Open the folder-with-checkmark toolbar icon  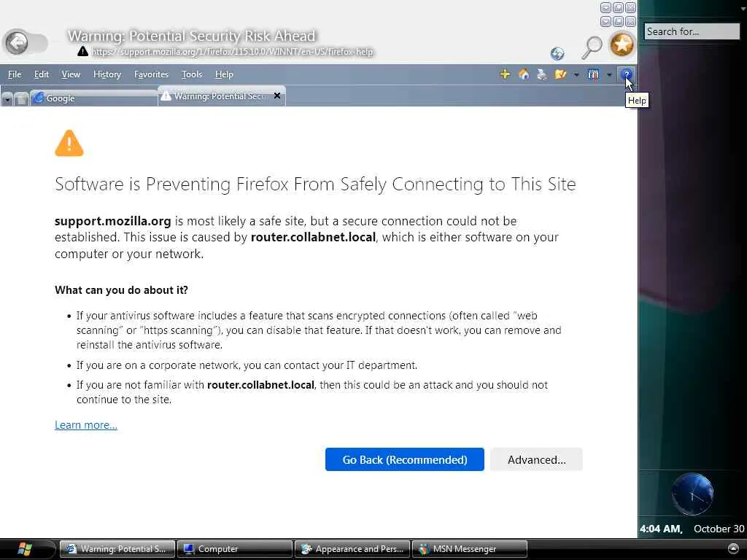[560, 74]
